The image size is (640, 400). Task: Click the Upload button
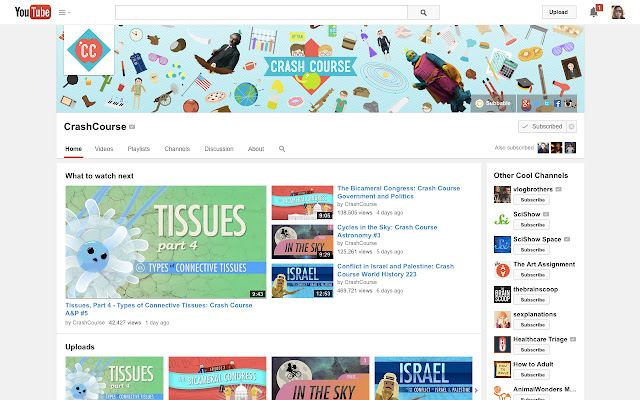coord(559,12)
